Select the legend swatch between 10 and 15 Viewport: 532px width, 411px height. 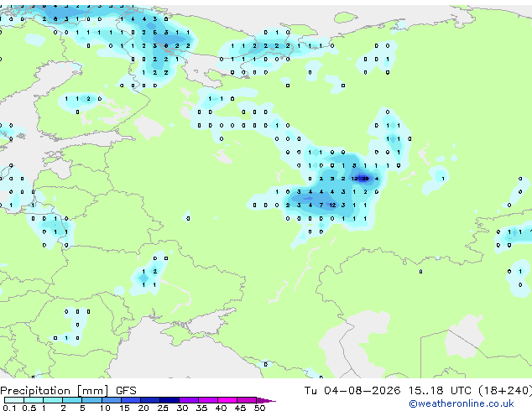coord(112,400)
